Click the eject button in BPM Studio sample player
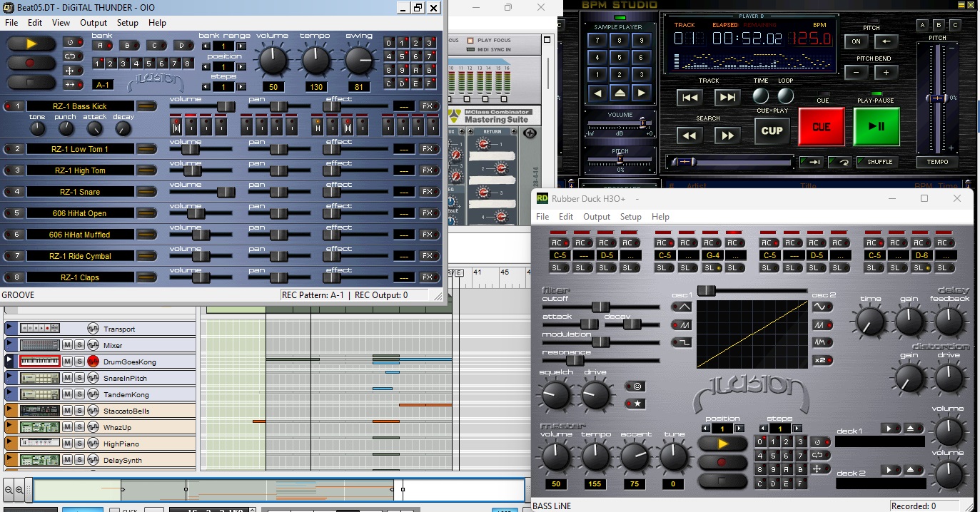Screen dimensions: 980x512 pos(619,93)
